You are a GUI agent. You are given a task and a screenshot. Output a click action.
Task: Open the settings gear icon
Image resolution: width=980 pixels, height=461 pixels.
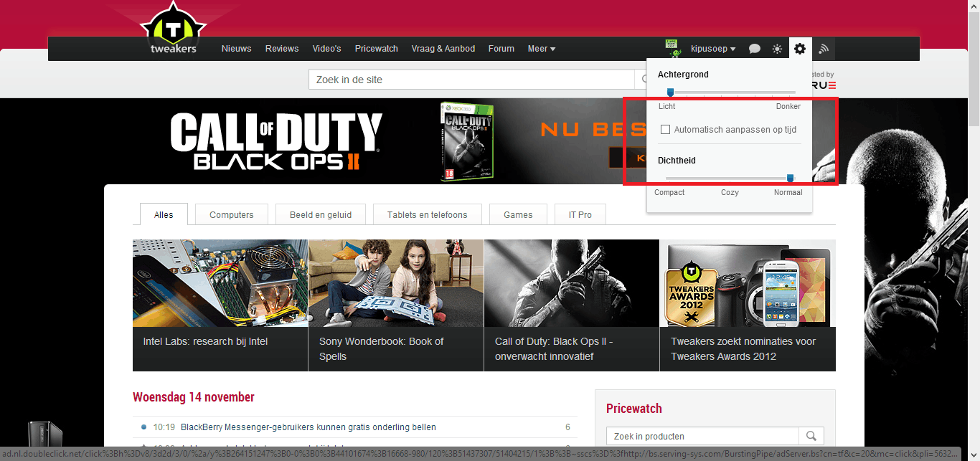(x=800, y=49)
